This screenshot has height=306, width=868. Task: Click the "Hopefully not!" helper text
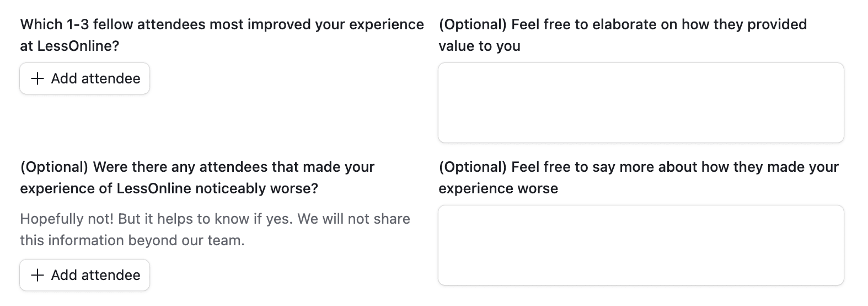point(67,219)
